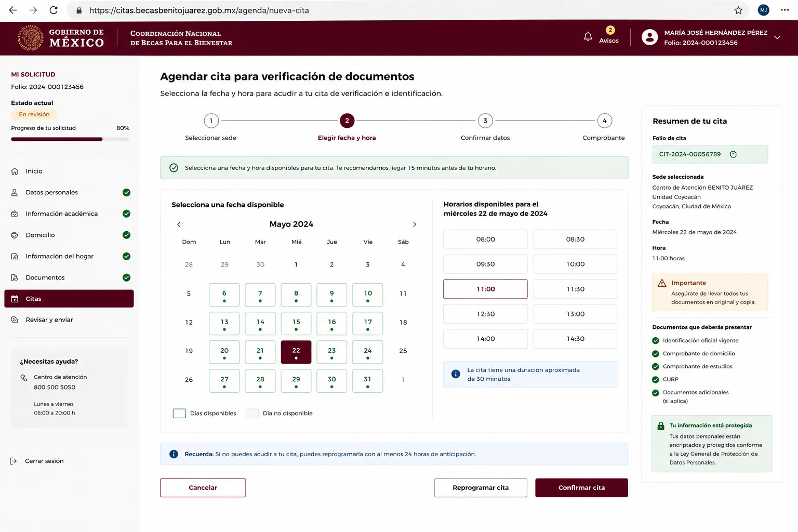Screen dimensions: 798x532
Task: Go back with the browser back arrow
Action: coord(13,10)
